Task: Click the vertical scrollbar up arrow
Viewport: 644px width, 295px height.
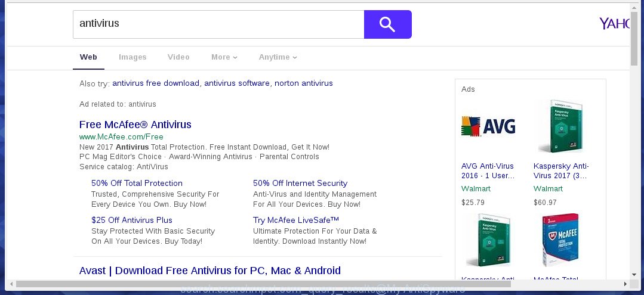Action: [634, 8]
